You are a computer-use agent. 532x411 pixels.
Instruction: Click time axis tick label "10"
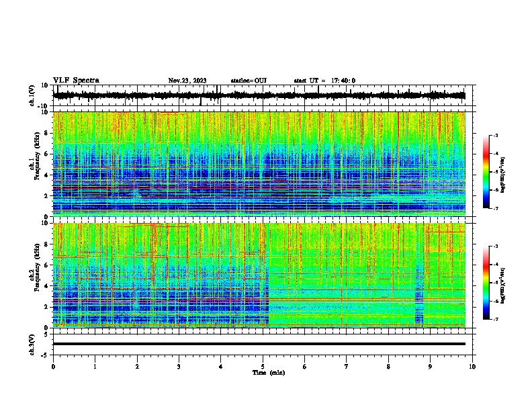click(x=472, y=367)
